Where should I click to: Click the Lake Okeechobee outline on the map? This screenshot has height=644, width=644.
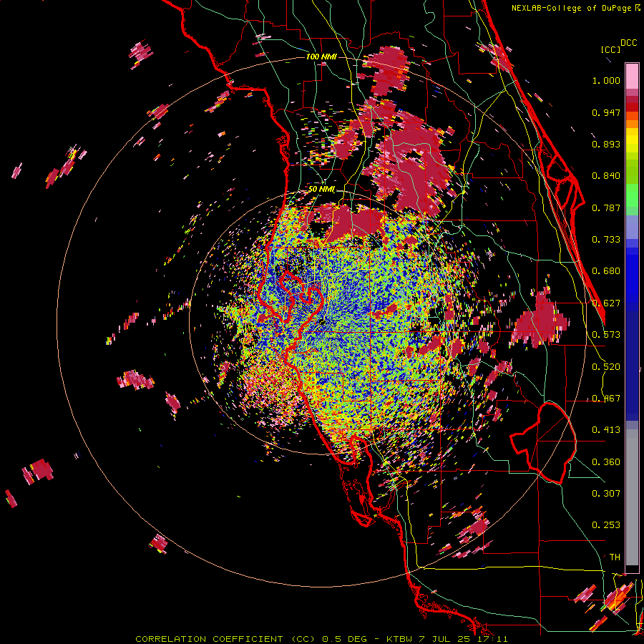click(543, 443)
